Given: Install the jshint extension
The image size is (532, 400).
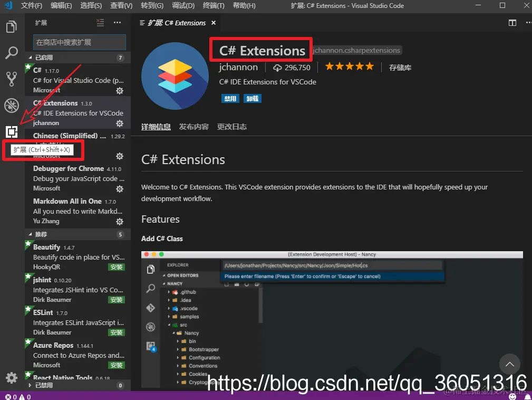Looking at the screenshot, I should (117, 300).
